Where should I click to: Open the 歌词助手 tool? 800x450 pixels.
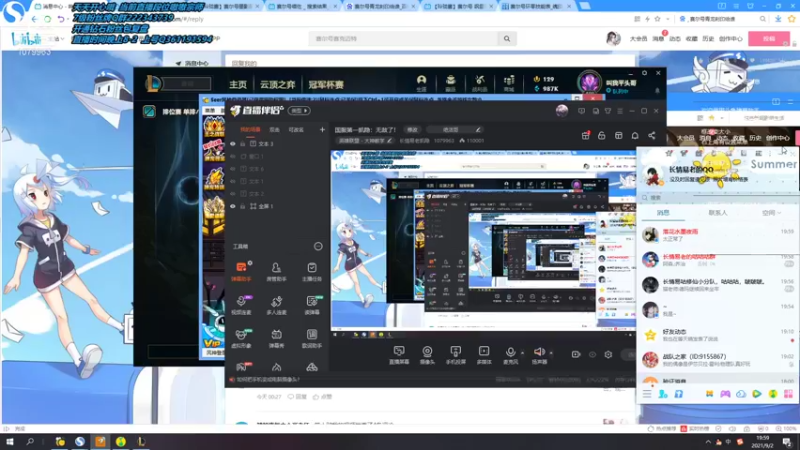coord(312,338)
